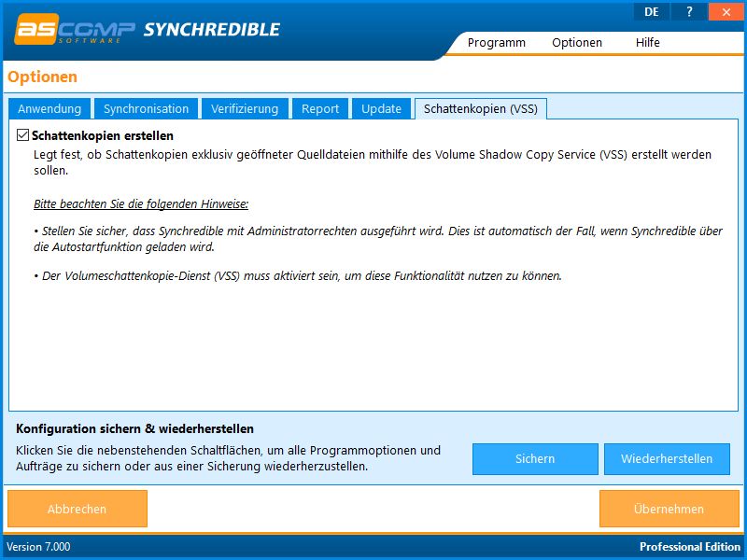The width and height of the screenshot is (747, 560).
Task: Click 'Bitte beachten Sie die folgenden Hinweise:' text
Action: [141, 204]
